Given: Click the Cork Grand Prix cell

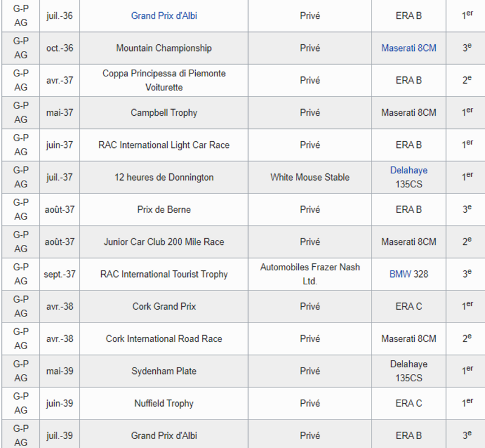Looking at the screenshot, I should coord(164,307).
